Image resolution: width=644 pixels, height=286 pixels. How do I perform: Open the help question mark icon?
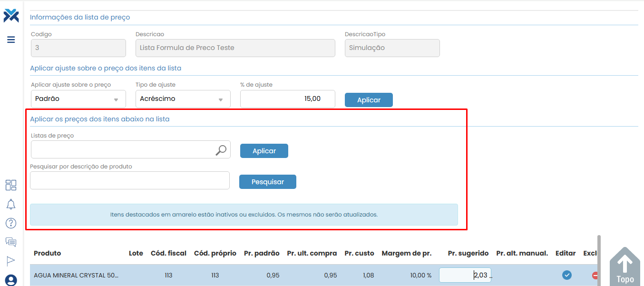click(x=11, y=223)
